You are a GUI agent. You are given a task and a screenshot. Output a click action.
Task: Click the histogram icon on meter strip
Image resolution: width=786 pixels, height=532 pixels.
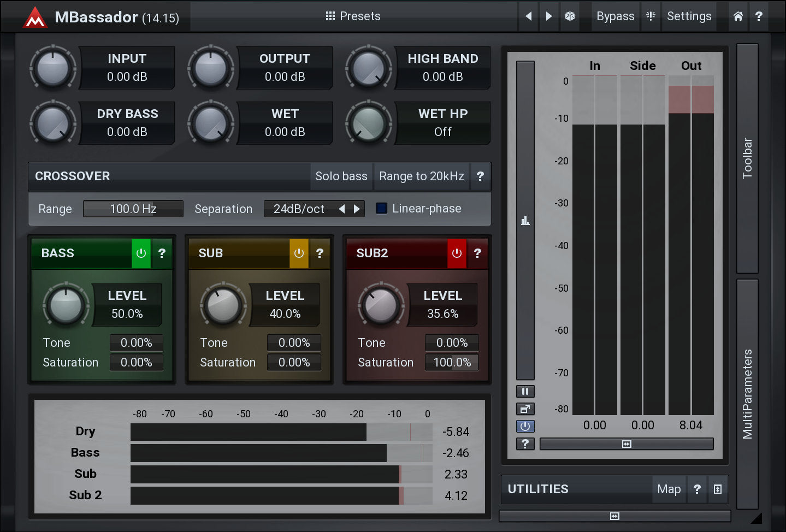click(525, 221)
